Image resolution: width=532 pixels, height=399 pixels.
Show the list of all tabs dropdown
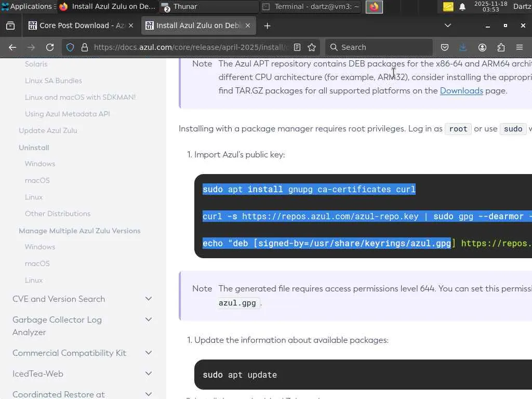point(448,25)
